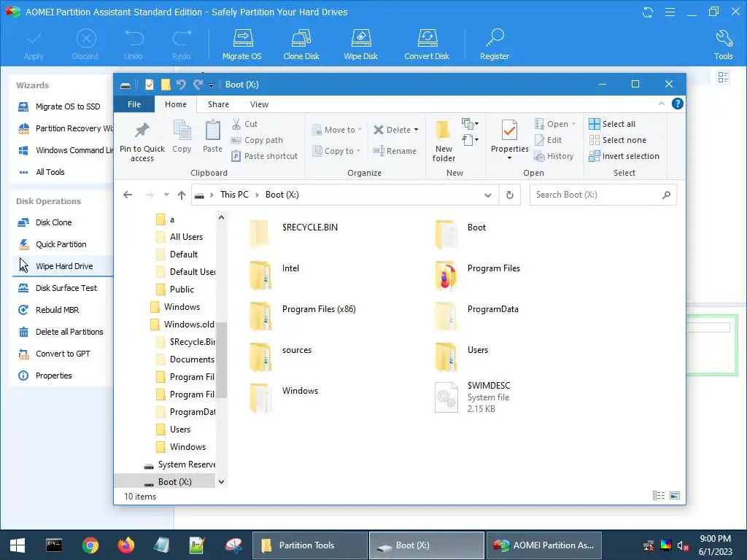Image resolution: width=747 pixels, height=560 pixels.
Task: Open the AOMEI hamburger menu icon
Action: (x=670, y=12)
